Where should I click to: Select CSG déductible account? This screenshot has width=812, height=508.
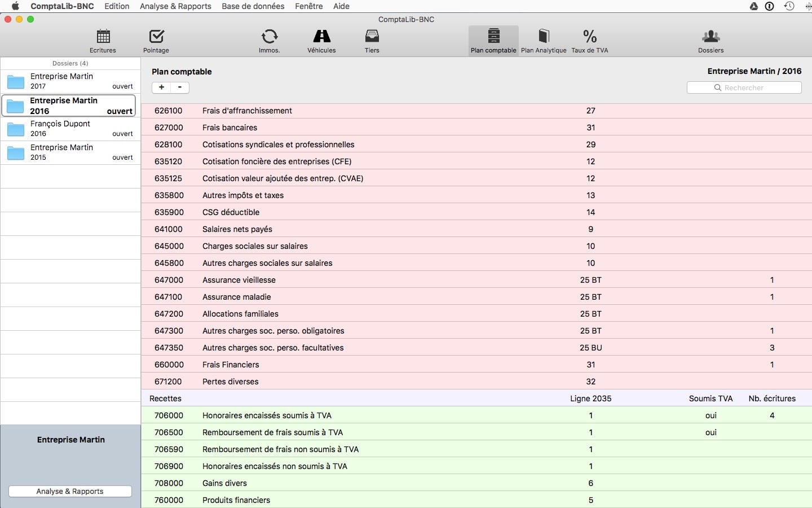coord(476,212)
